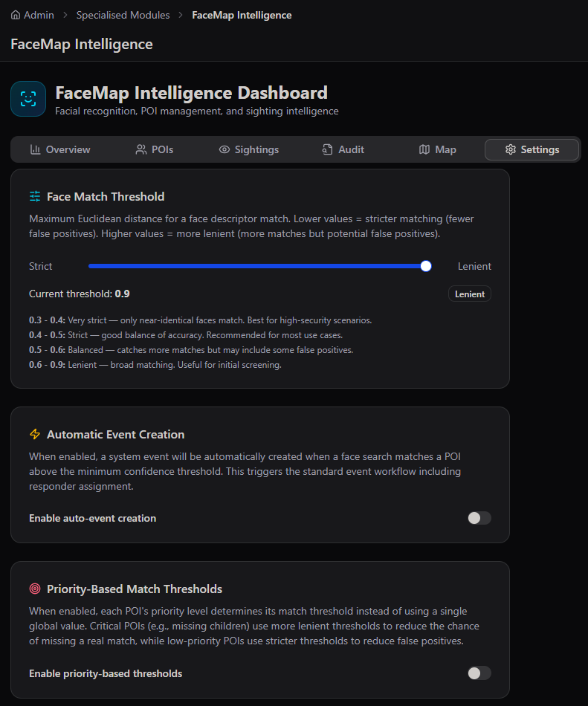Click the Maximum Euclidean distance description paragraph
Viewport: 588px width, 706px height.
click(x=251, y=226)
